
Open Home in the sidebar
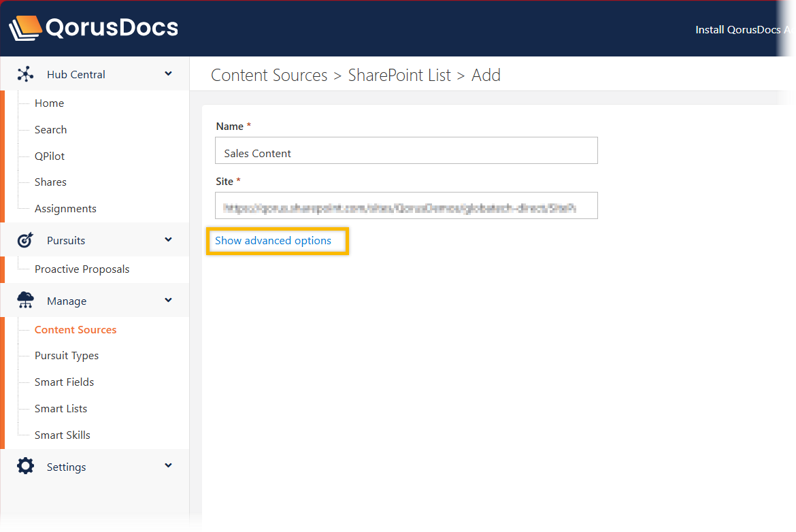(x=49, y=103)
